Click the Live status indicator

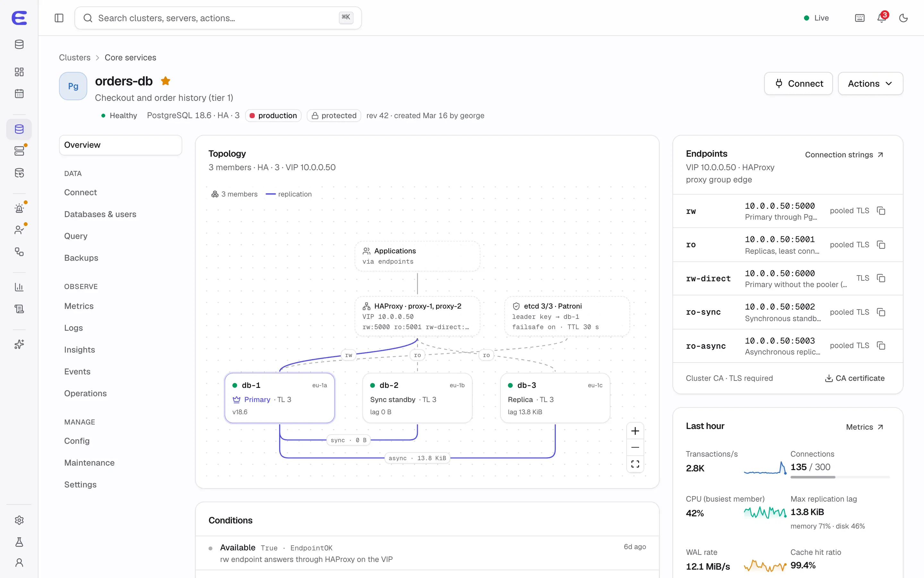point(816,18)
